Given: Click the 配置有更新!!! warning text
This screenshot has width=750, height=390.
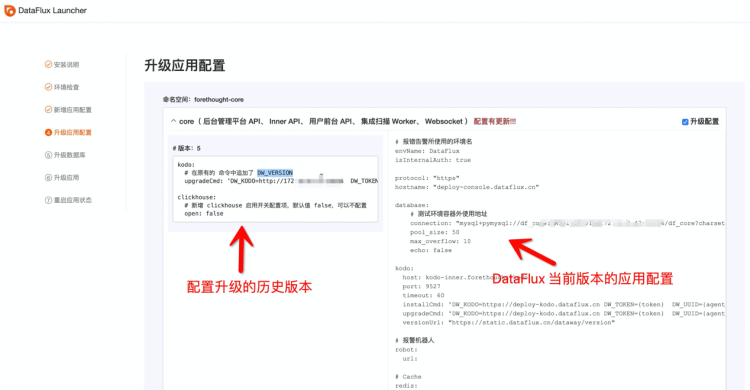Looking at the screenshot, I should pyautogui.click(x=495, y=122).
